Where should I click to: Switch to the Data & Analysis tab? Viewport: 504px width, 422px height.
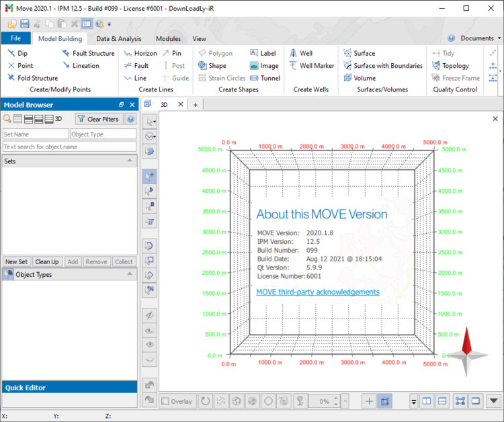(x=119, y=39)
